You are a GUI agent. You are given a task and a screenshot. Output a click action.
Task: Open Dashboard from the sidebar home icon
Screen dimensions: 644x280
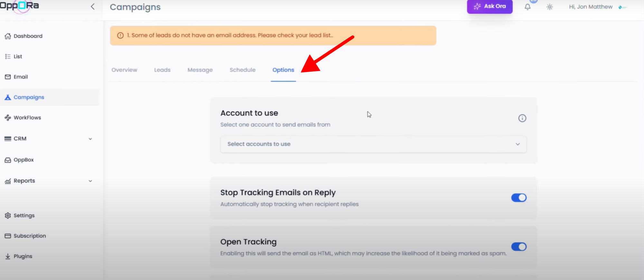[x=8, y=36]
